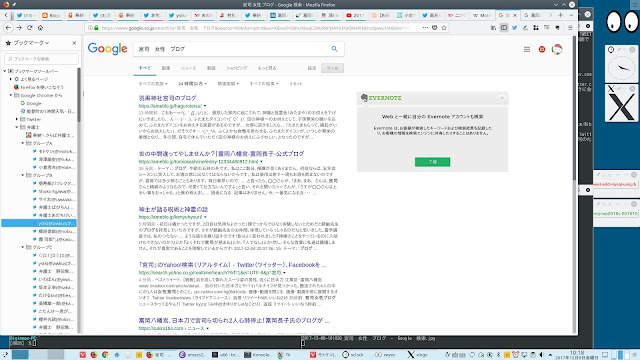Click the Chrome icon in the taskbar

coord(105,355)
